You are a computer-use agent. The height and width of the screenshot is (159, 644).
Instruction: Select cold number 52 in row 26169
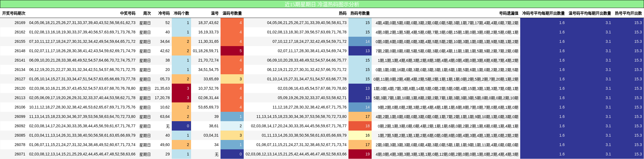pos(168,23)
